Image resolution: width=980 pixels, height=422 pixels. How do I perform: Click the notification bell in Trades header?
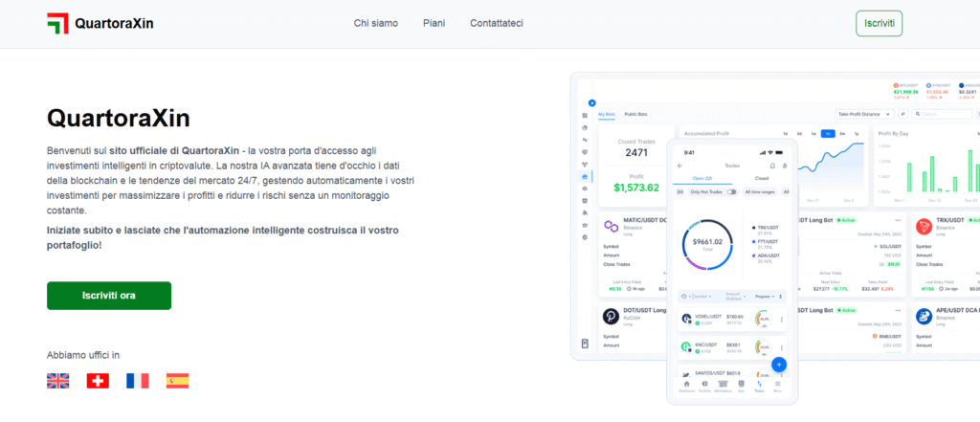click(x=771, y=166)
